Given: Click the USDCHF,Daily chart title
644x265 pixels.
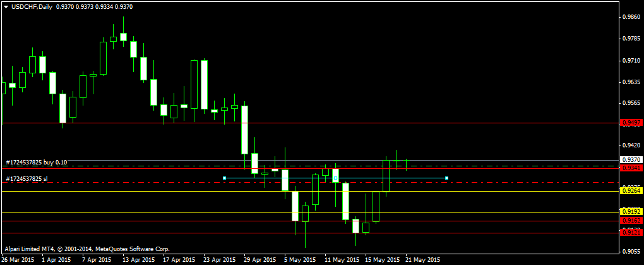Looking at the screenshot, I should tap(32, 6).
